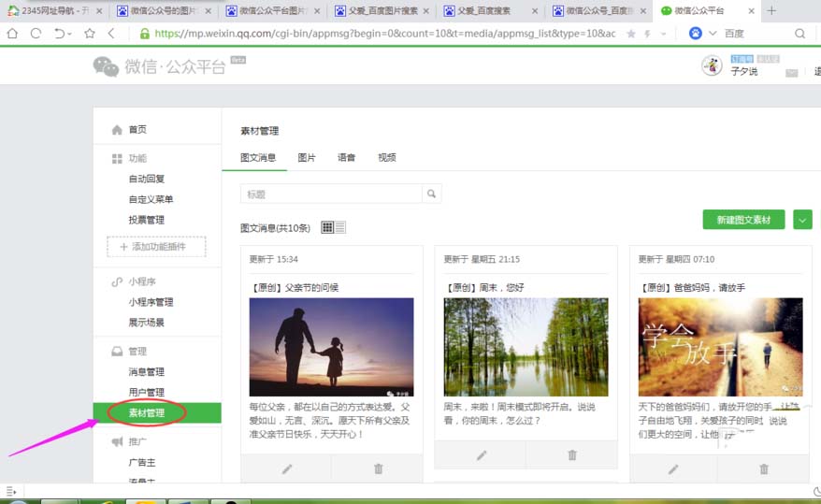The width and height of the screenshot is (821, 504).
Task: Click the favorites star outline icon
Action: point(90,34)
